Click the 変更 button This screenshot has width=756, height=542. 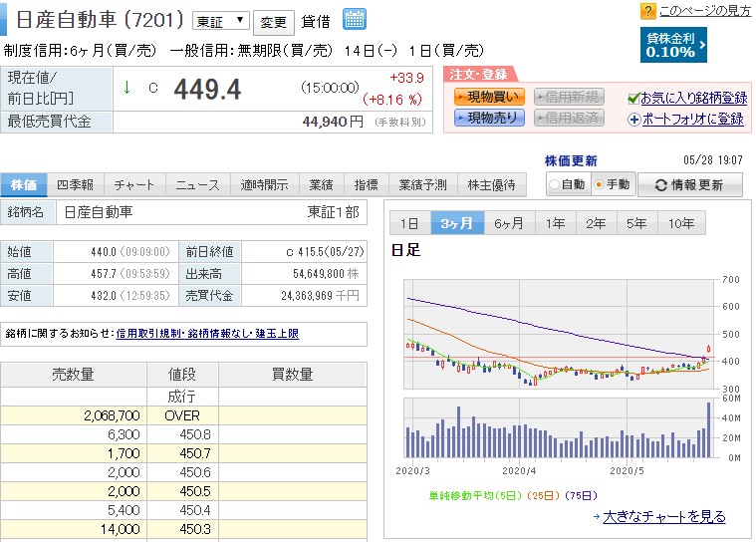point(273,22)
